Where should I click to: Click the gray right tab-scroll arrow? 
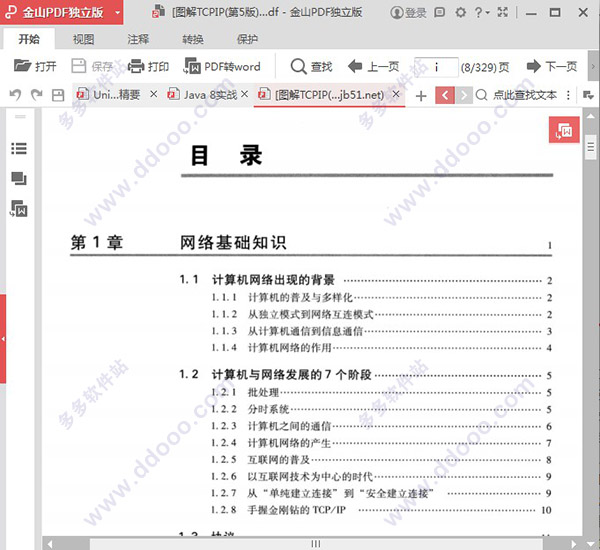[x=463, y=95]
